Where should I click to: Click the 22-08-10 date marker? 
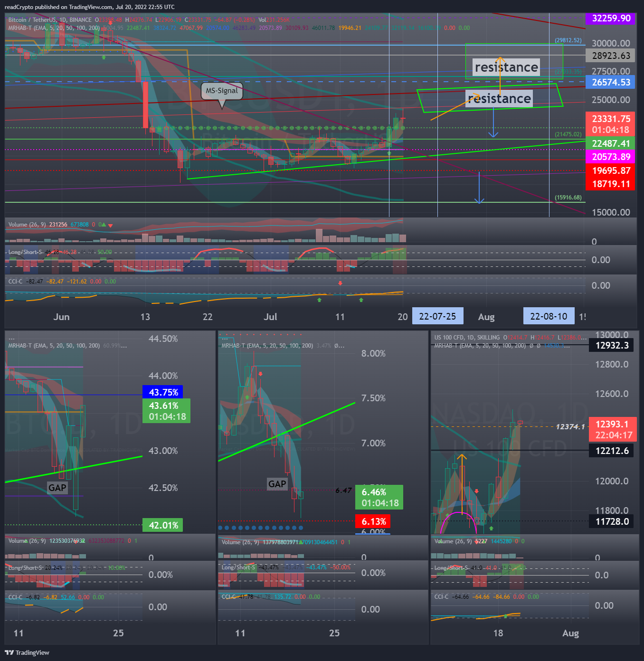549,316
